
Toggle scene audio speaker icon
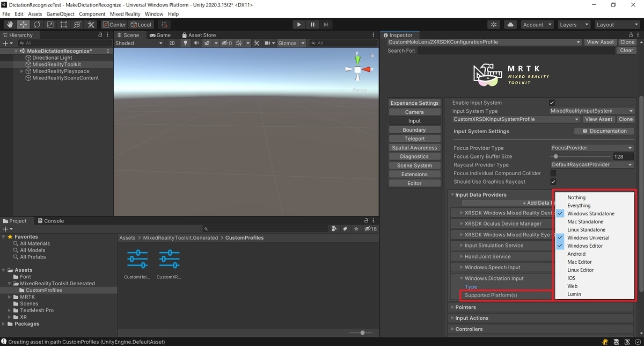(196, 43)
